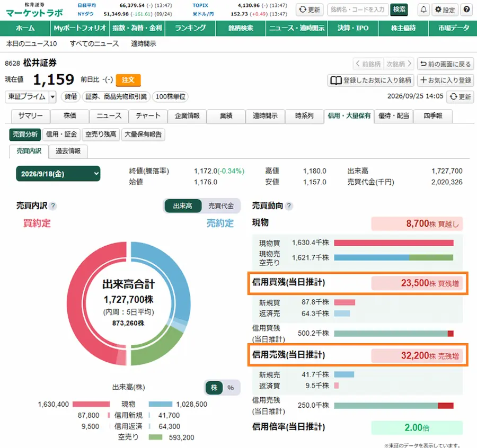Image resolution: width=477 pixels, height=448 pixels.
Task: Go back with 前の画面に戻る
Action: [x=445, y=64]
